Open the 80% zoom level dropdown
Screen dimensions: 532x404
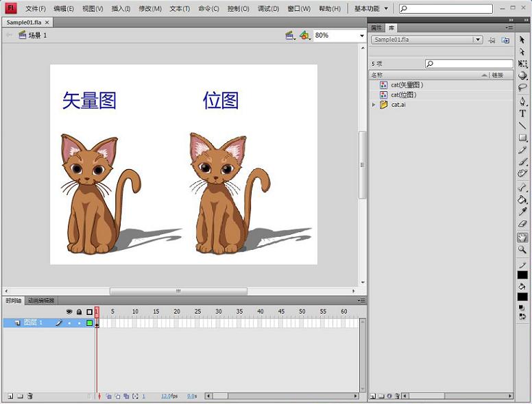tap(361, 36)
